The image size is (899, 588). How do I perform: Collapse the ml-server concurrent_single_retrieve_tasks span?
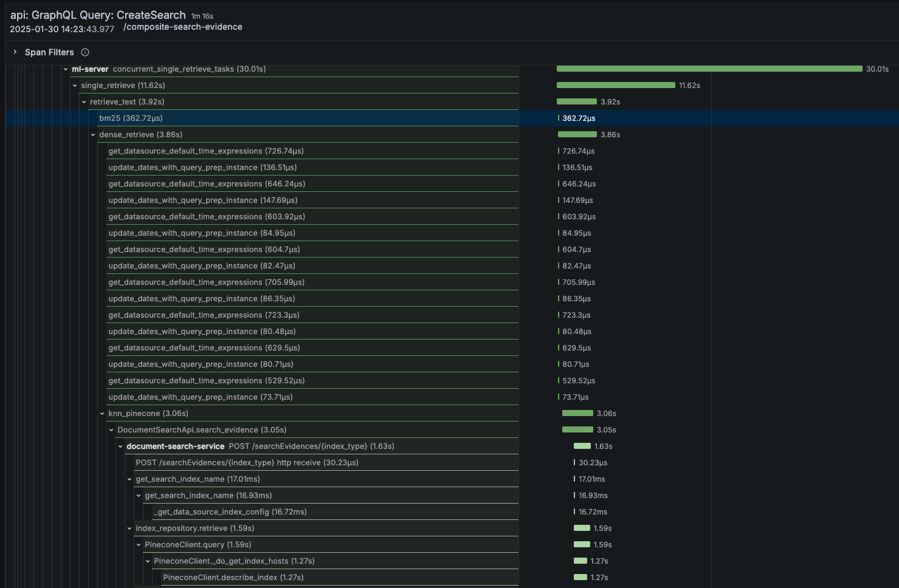coord(66,69)
